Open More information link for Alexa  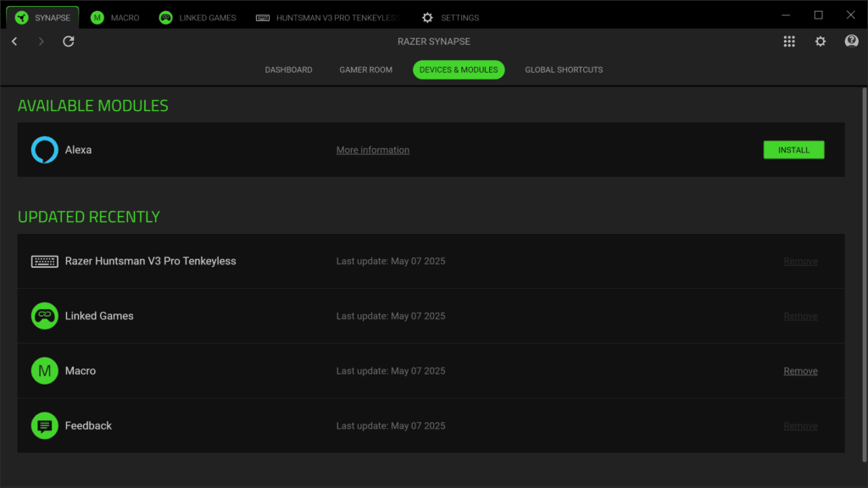pyautogui.click(x=373, y=150)
